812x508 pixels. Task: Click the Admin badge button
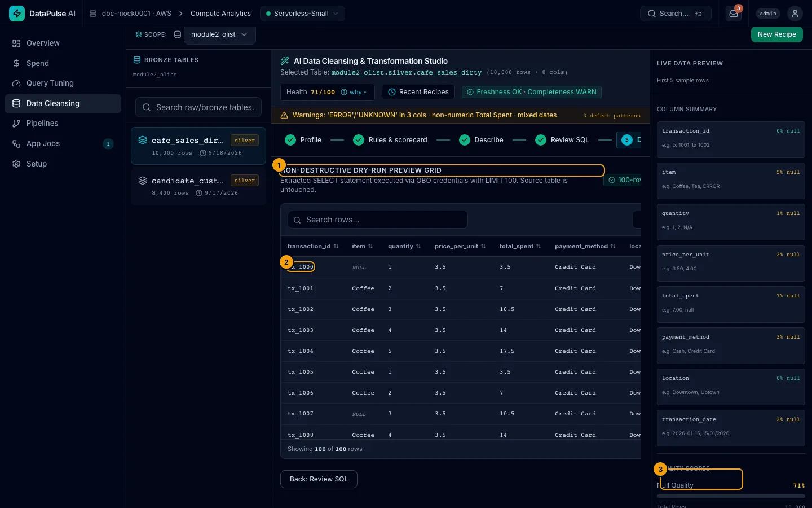[x=767, y=14]
